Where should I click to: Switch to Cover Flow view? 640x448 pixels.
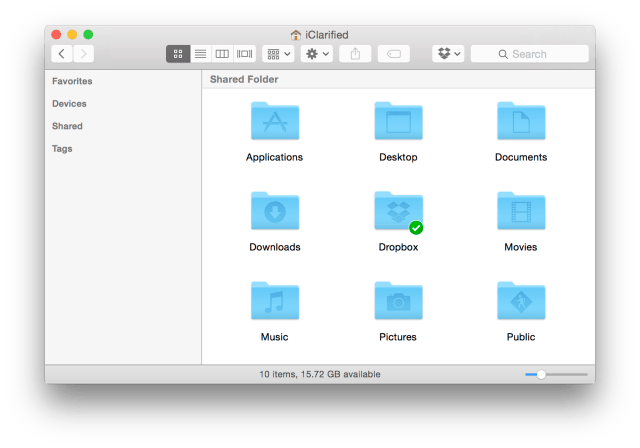pos(244,54)
